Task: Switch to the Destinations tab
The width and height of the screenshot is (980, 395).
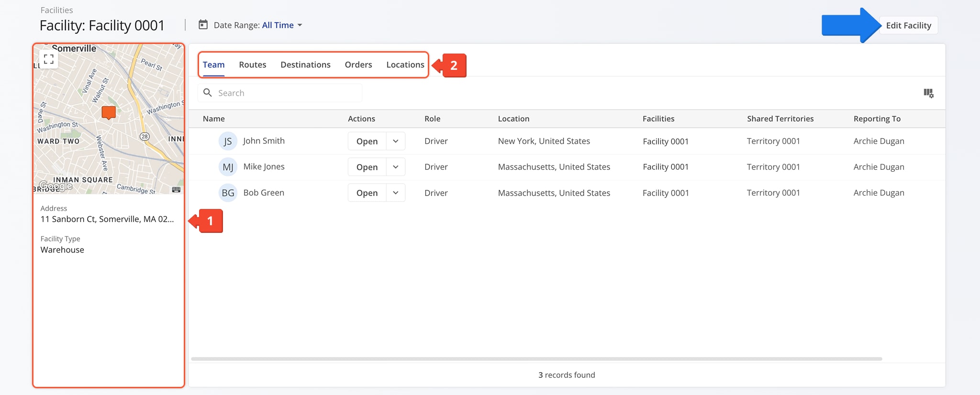Action: [305, 65]
